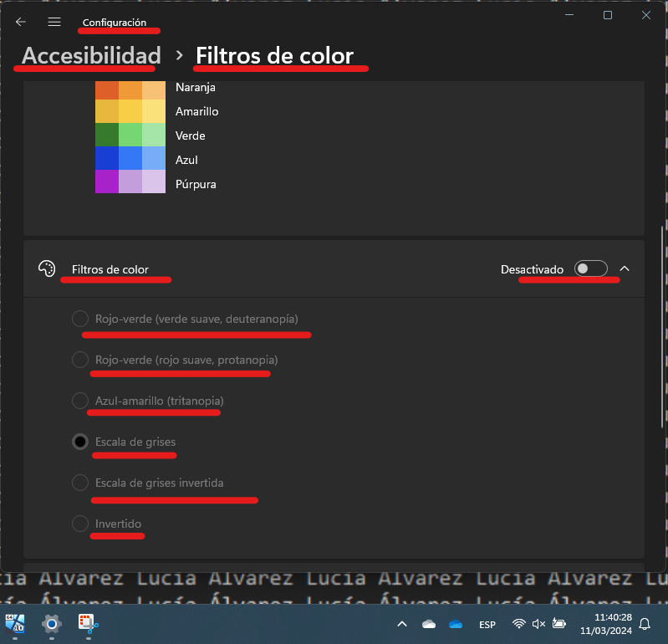This screenshot has height=644, width=668.
Task: Click the Configuración window title
Action: click(115, 22)
